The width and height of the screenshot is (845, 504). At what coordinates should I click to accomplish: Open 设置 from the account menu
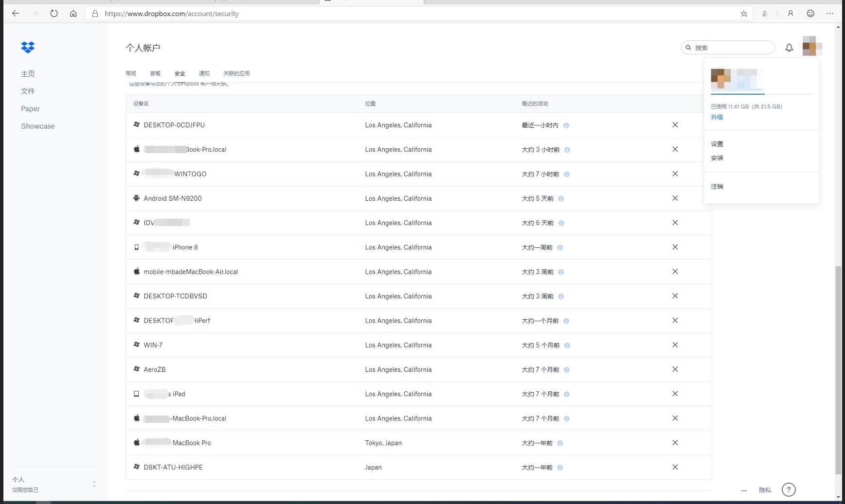[717, 144]
